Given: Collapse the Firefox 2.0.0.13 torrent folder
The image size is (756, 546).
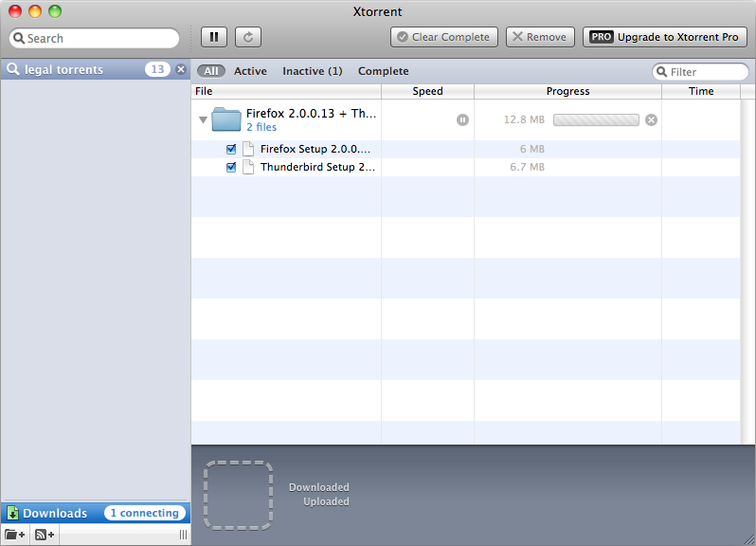Looking at the screenshot, I should [203, 119].
